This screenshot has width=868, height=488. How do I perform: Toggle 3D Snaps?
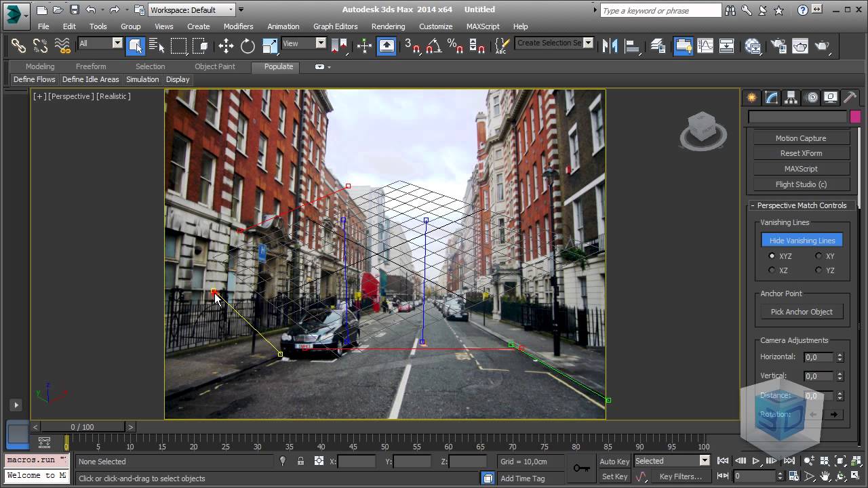point(412,45)
